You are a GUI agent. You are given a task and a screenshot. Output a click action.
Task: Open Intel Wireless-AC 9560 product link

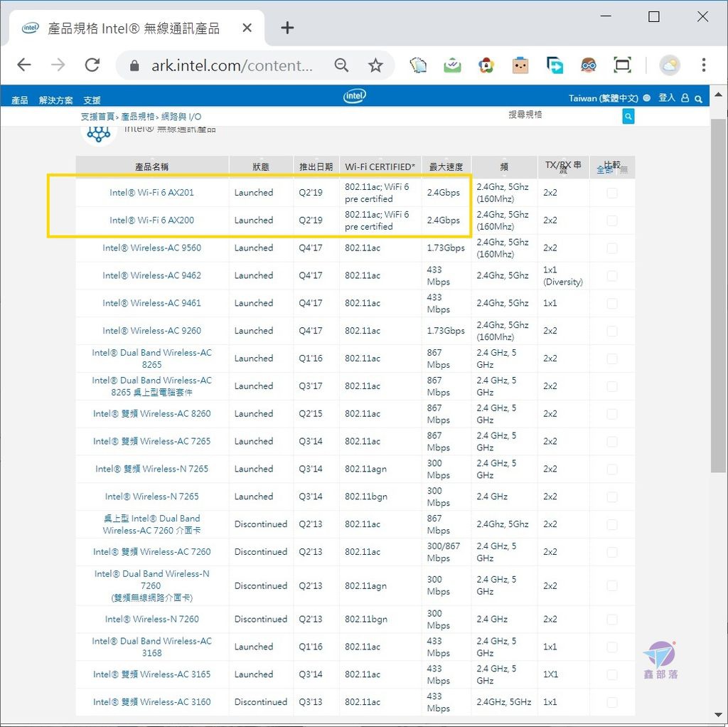pyautogui.click(x=152, y=248)
